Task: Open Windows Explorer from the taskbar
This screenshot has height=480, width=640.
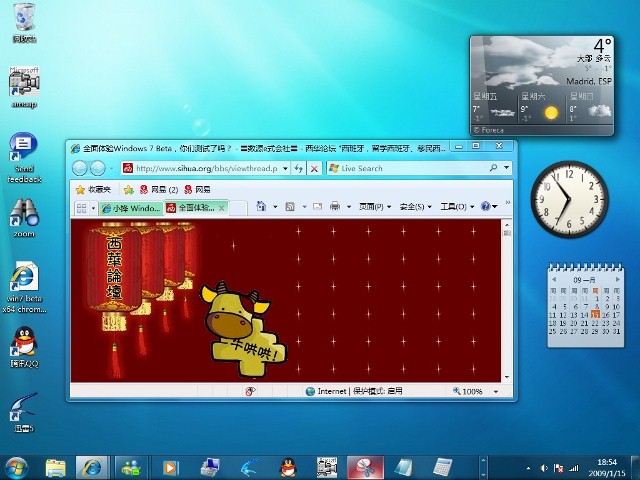Action: [x=56, y=468]
